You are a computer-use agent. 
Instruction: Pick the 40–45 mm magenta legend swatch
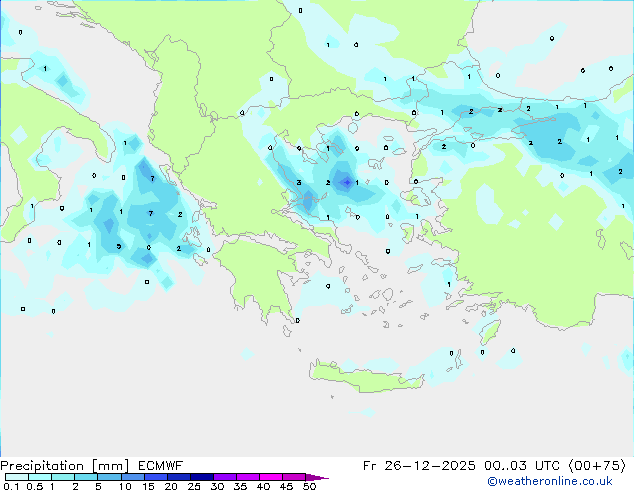point(271,477)
